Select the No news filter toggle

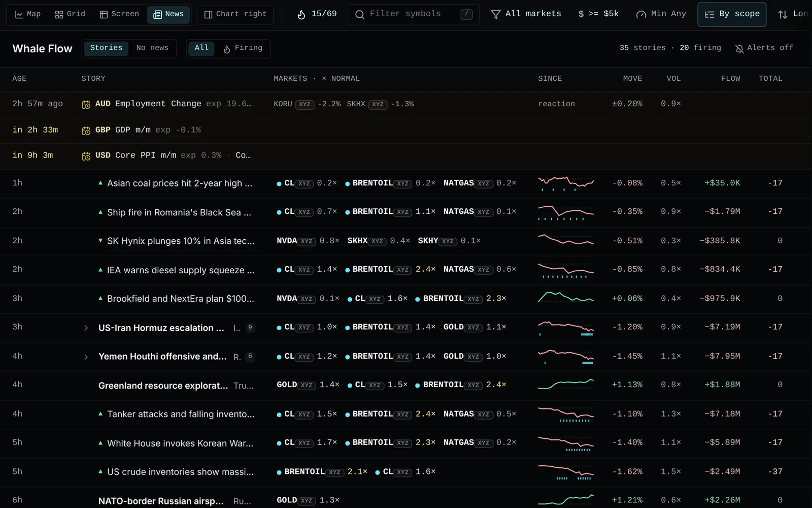152,48
